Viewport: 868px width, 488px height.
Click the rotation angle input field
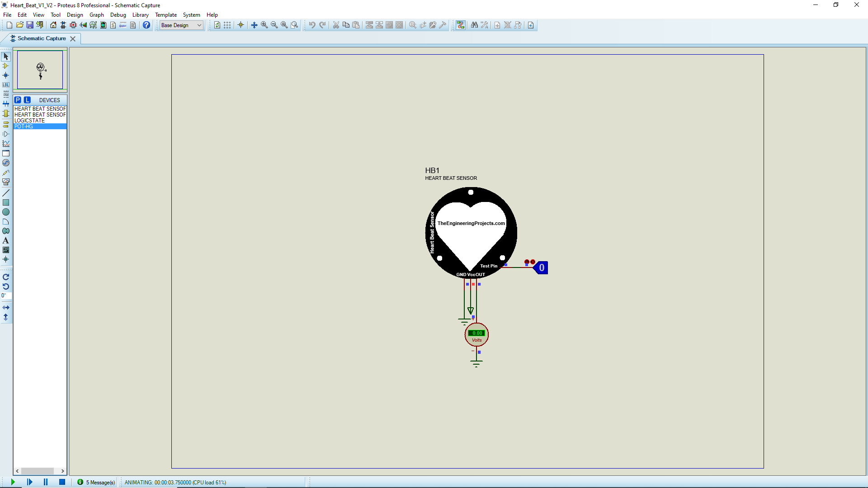click(x=6, y=296)
